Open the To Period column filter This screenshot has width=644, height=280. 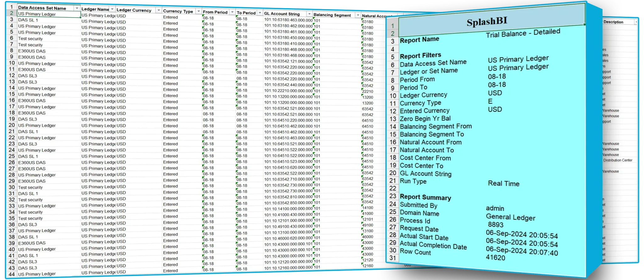pos(259,13)
